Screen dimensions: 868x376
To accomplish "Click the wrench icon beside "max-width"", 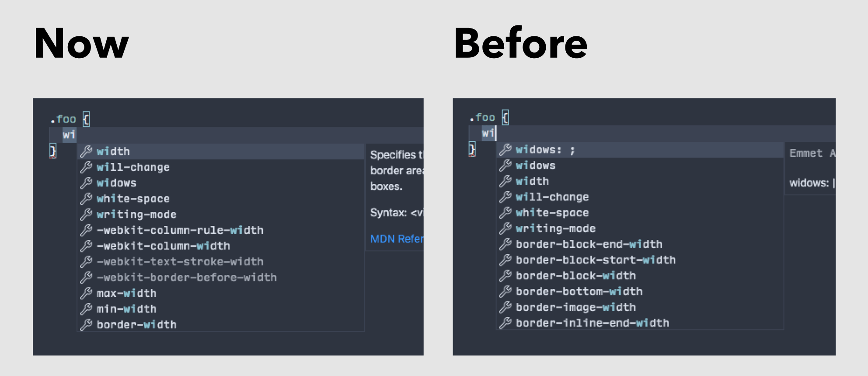I will tap(86, 293).
